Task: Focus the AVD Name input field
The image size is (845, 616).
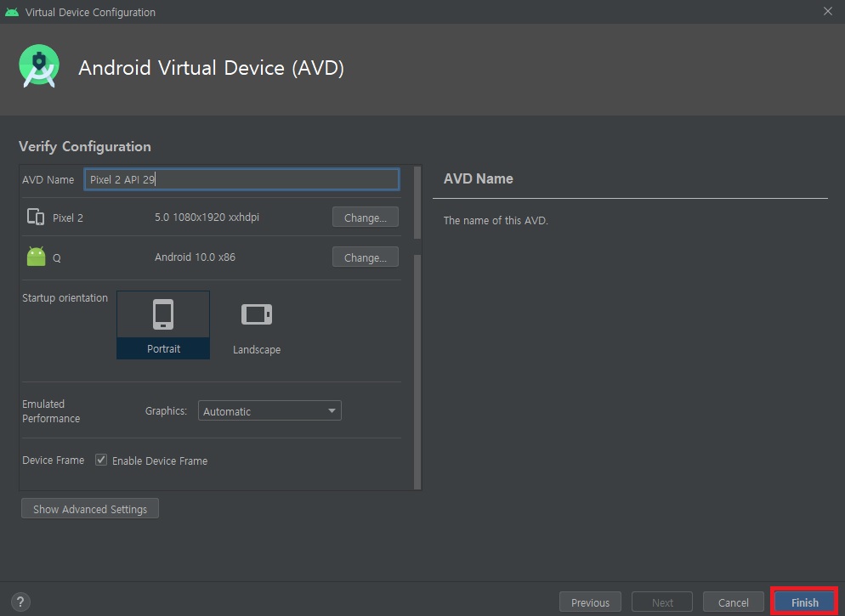Action: tap(241, 179)
